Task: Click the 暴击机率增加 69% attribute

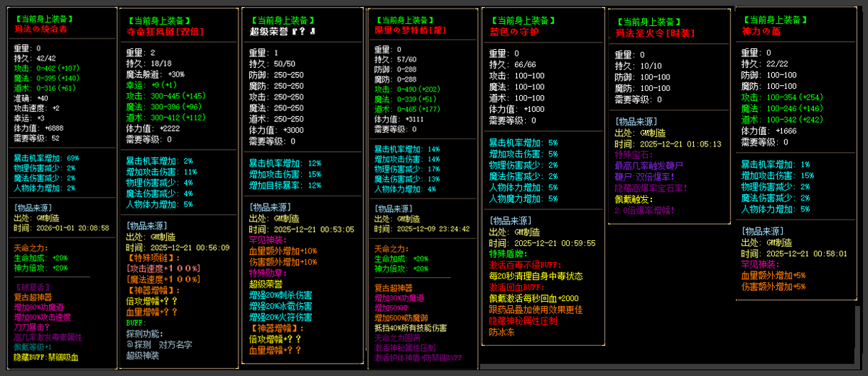Action: pos(45,157)
